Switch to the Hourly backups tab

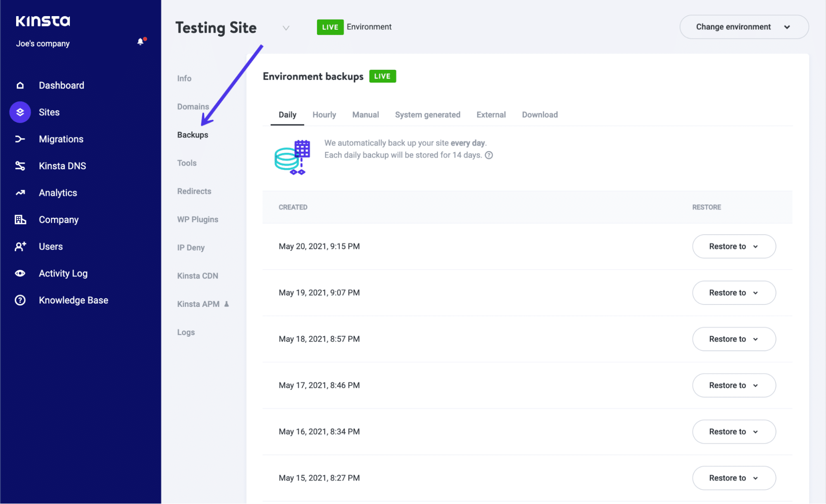tap(324, 114)
